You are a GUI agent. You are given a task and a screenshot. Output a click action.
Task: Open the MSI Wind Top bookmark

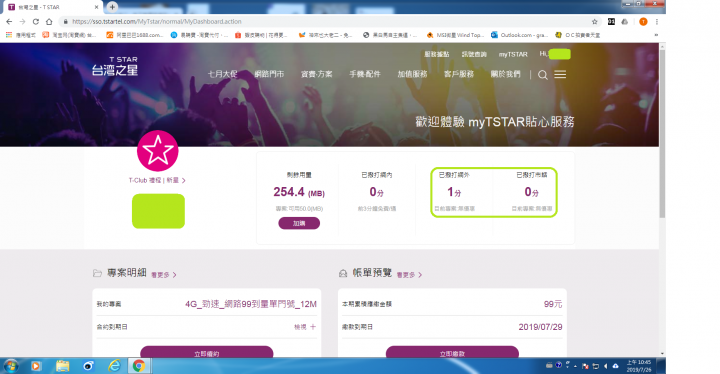456,35
